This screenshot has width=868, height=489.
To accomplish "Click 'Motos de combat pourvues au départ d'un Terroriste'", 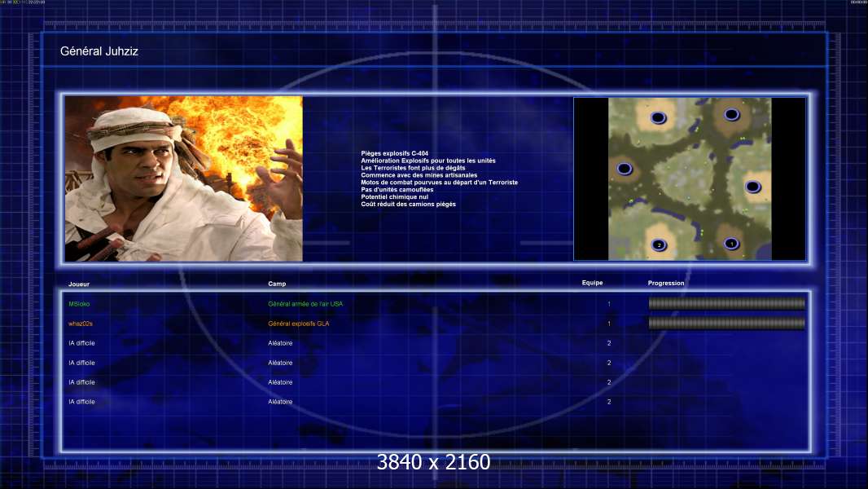I will pos(440,183).
